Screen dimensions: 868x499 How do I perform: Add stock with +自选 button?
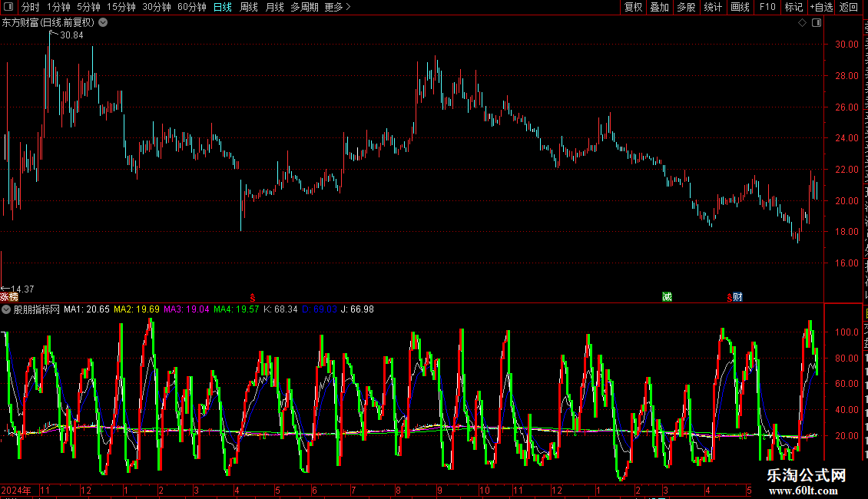tap(821, 7)
